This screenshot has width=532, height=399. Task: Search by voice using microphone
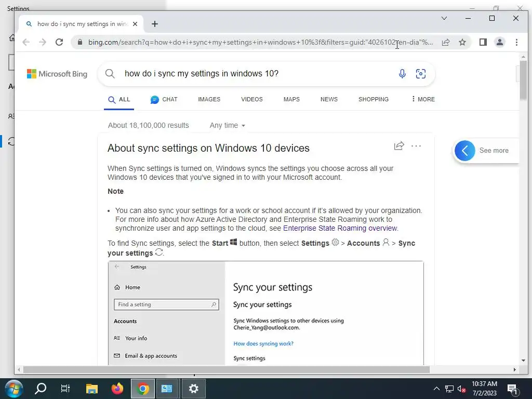(402, 74)
